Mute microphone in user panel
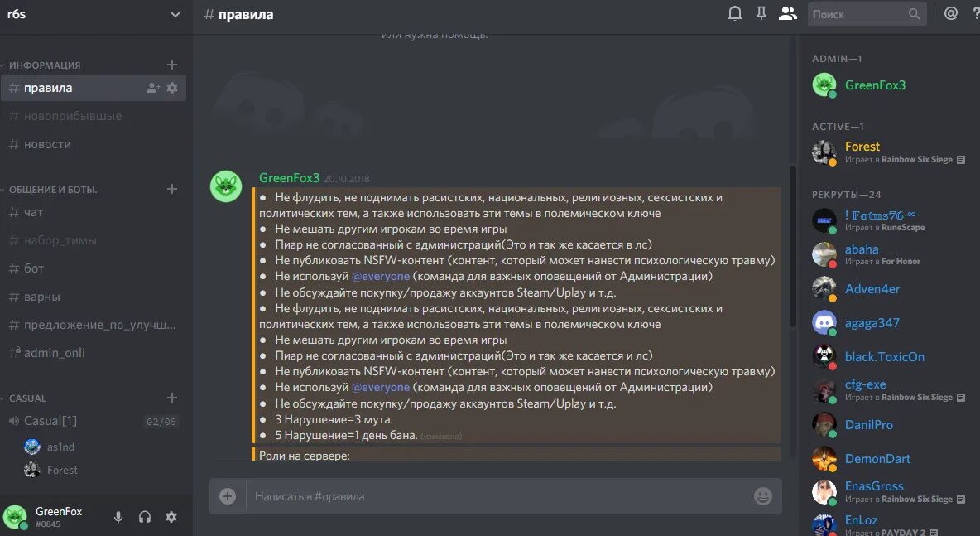The width and height of the screenshot is (980, 536). (x=118, y=517)
